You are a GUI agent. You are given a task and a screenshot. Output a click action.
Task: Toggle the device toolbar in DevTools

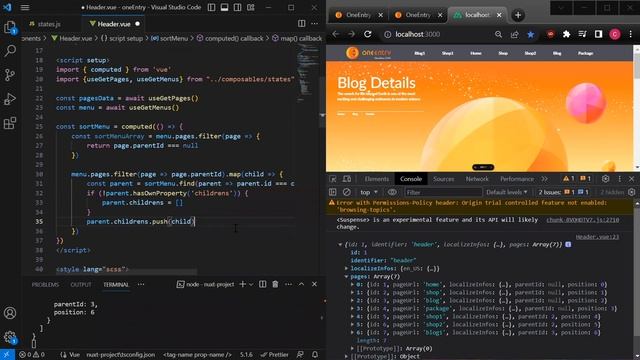(347, 179)
